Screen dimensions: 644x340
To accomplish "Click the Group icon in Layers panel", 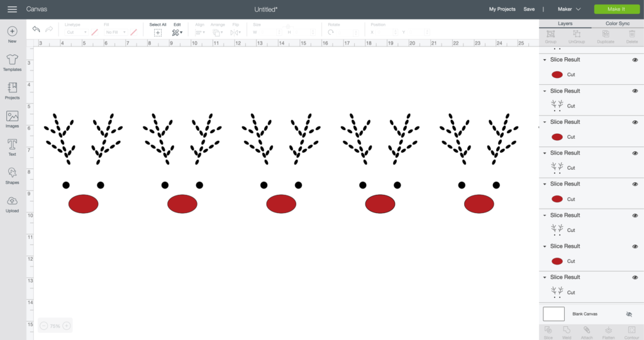I will point(551,36).
